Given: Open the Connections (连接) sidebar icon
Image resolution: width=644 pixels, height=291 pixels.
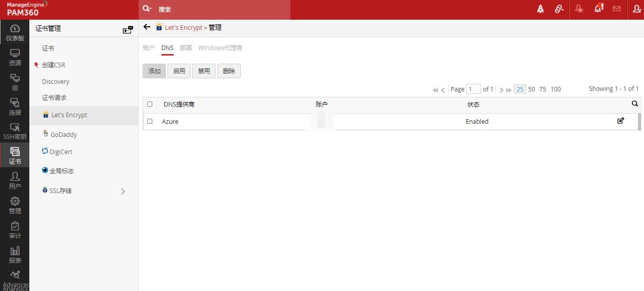Looking at the screenshot, I should pos(15,107).
